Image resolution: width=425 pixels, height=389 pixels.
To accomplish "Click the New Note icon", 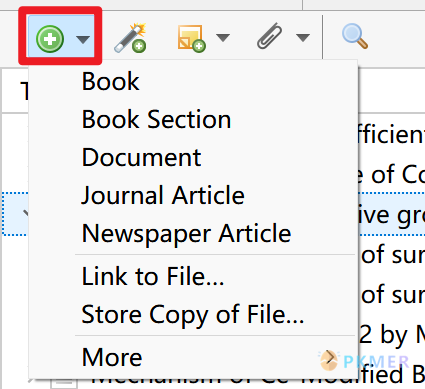I will 192,38.
